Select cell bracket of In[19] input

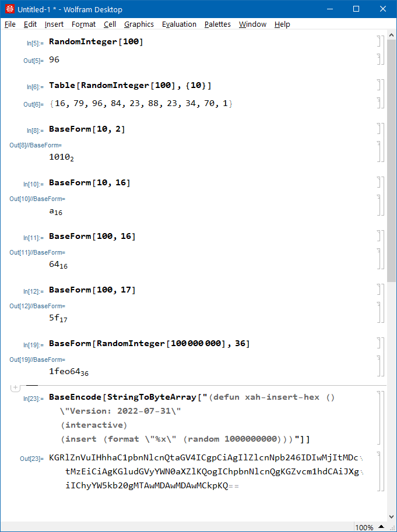379,343
